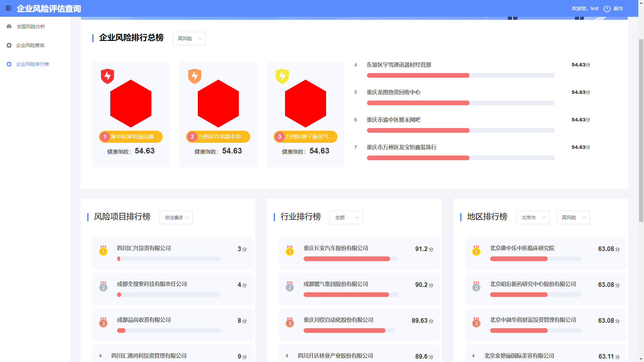
Task: Click 北京金艳骊国际美容有限公司 row
Action: (546, 354)
